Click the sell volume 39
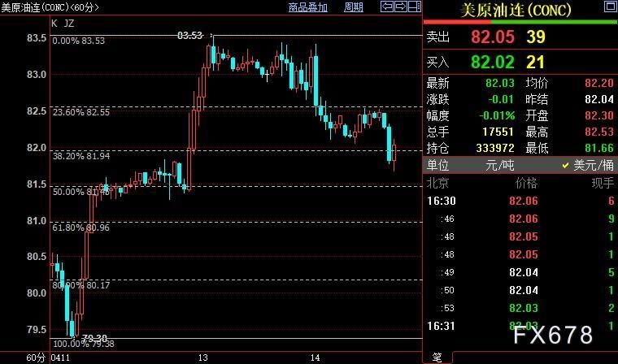The height and width of the screenshot is (364, 618). pos(536,37)
